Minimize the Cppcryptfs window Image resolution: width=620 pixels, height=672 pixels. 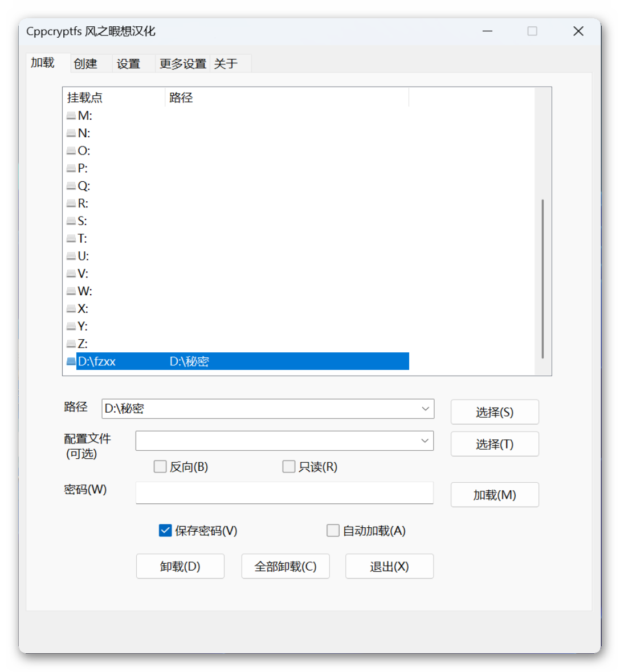coord(487,31)
